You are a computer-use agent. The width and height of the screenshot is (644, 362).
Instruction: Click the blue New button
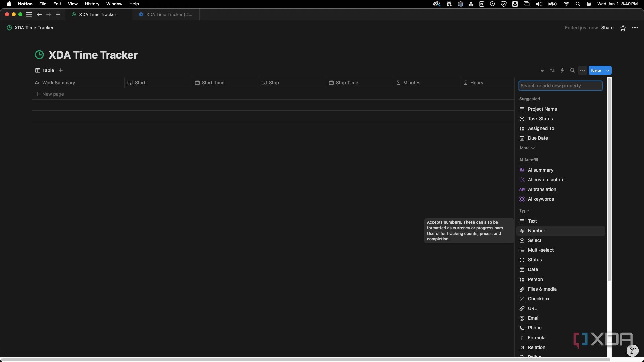click(x=596, y=70)
